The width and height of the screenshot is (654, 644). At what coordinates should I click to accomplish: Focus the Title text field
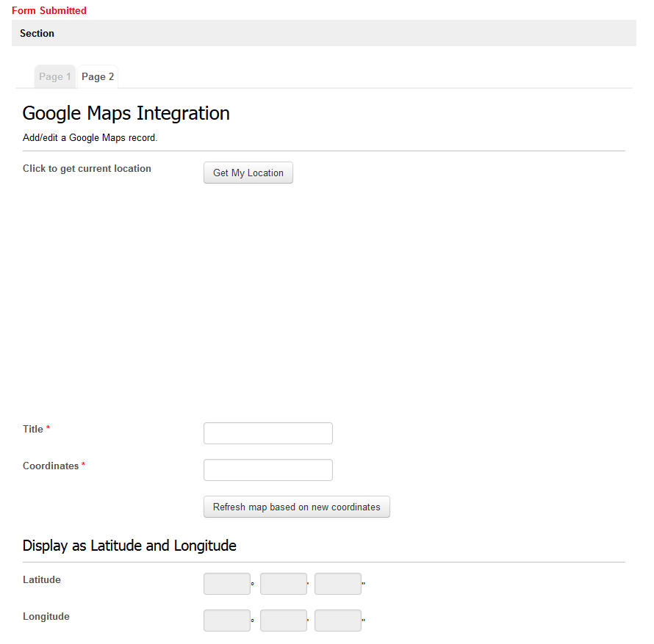point(267,433)
